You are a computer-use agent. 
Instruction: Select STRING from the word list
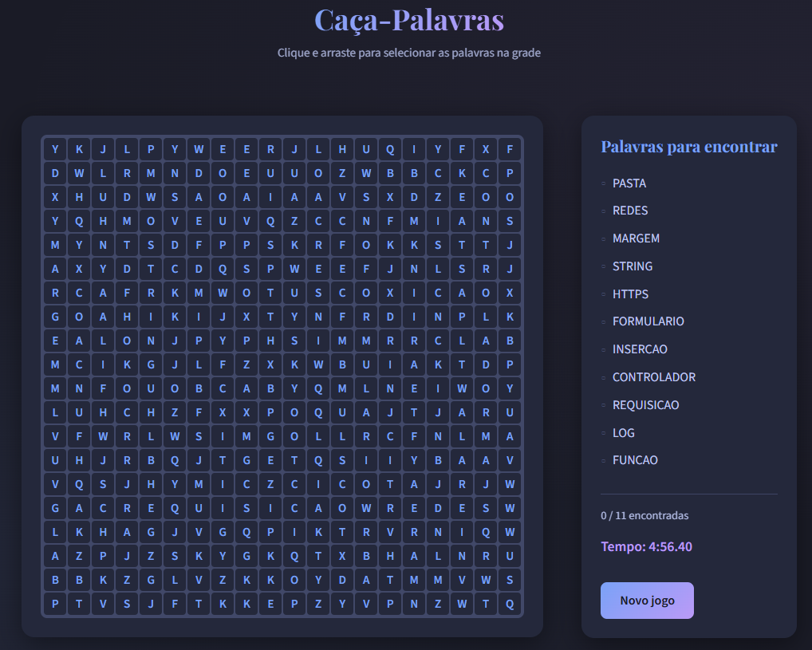point(633,266)
